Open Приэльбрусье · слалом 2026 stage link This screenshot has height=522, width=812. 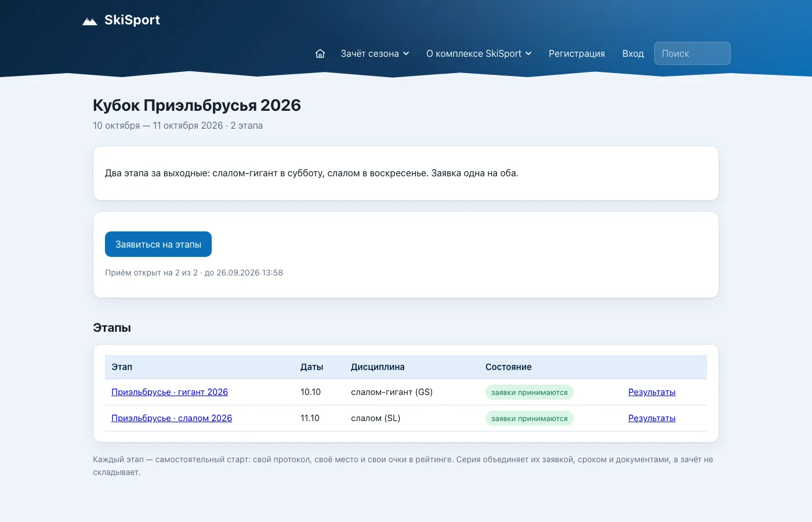coord(172,418)
